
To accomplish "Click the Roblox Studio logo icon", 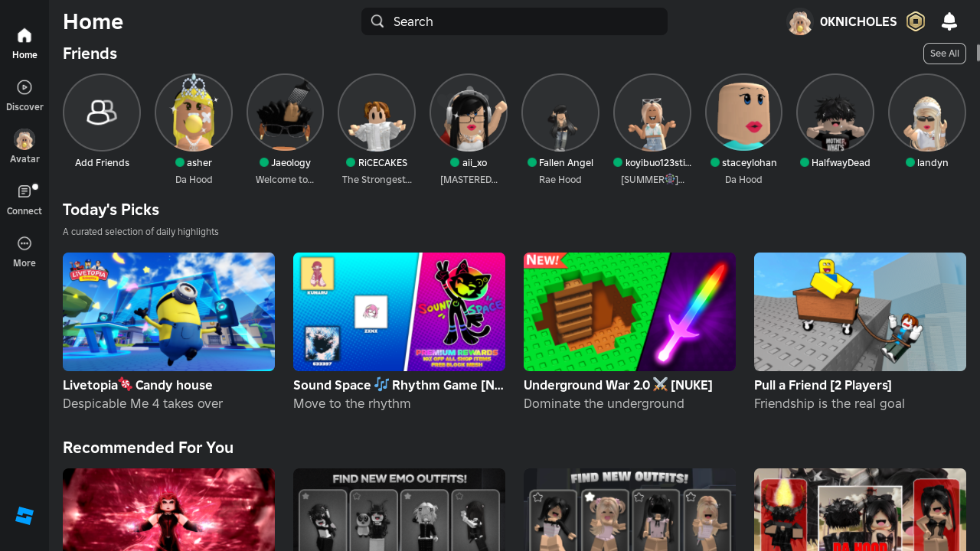I will [24, 516].
